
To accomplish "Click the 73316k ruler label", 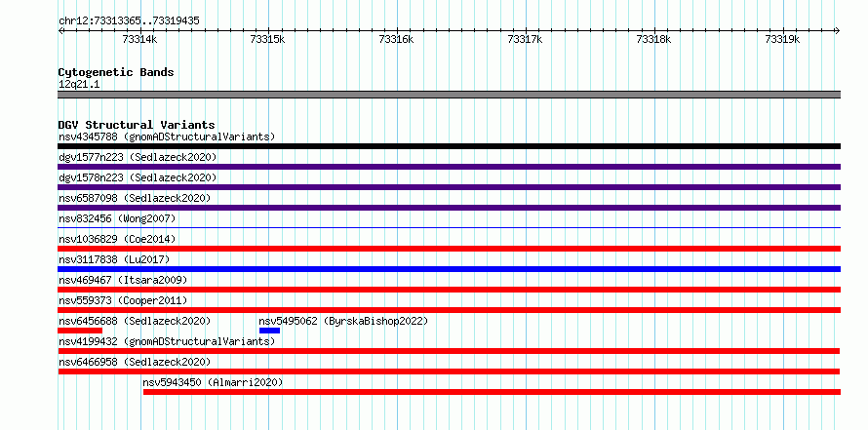I will tap(396, 40).
